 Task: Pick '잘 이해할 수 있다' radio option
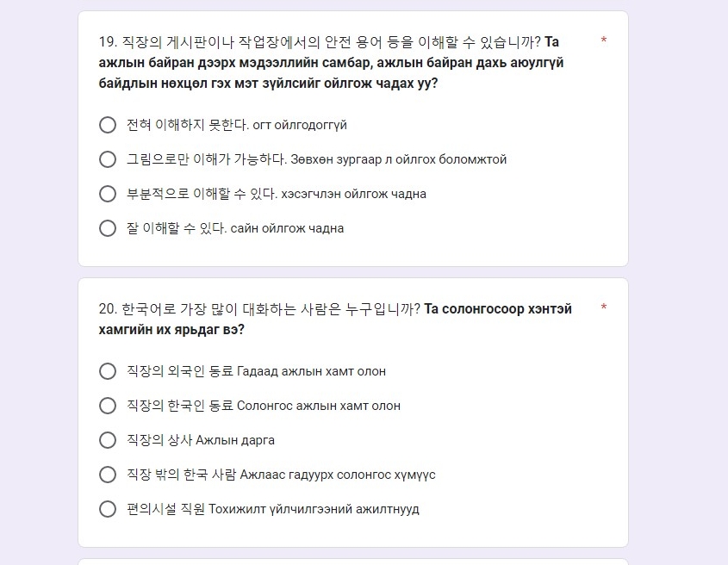point(108,228)
